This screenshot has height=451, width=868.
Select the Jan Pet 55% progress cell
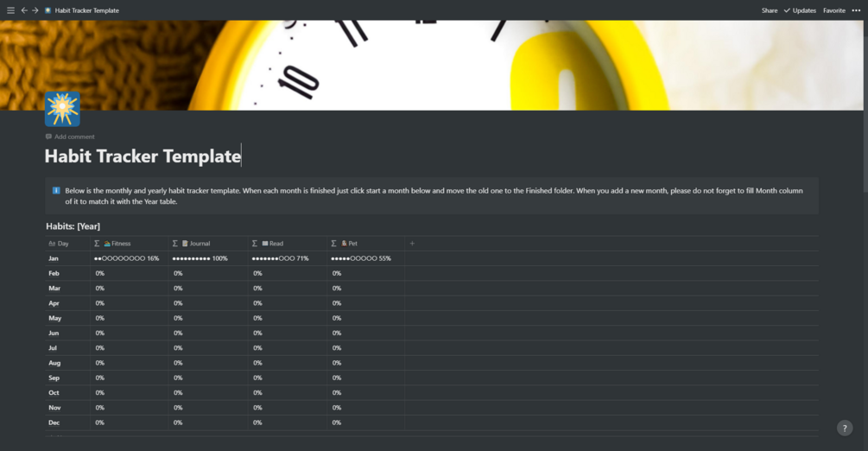(366, 258)
